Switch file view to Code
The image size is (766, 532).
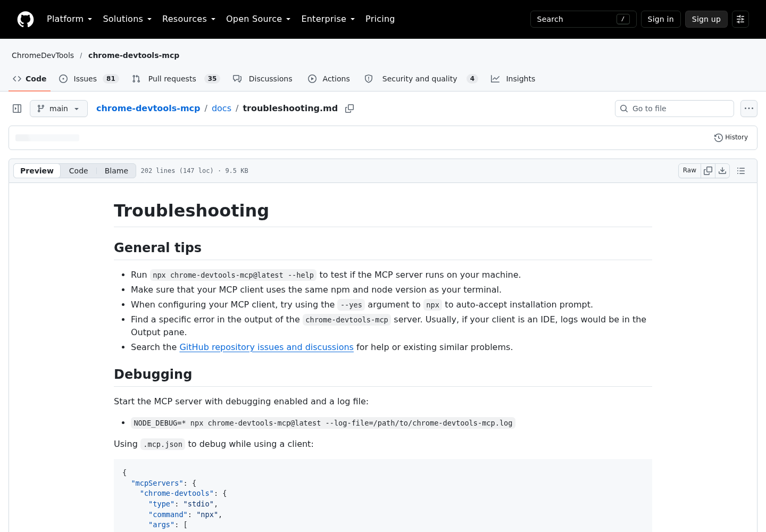78,171
